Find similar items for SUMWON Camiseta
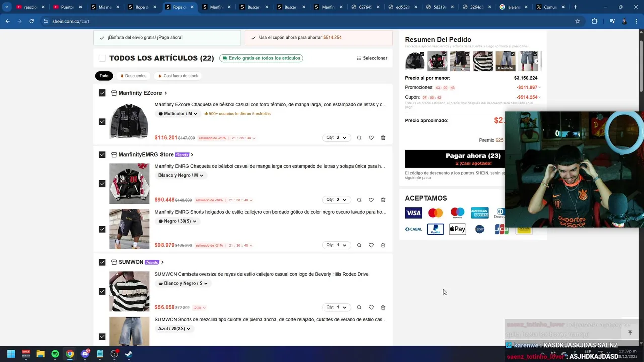The width and height of the screenshot is (644, 362). (x=359, y=307)
